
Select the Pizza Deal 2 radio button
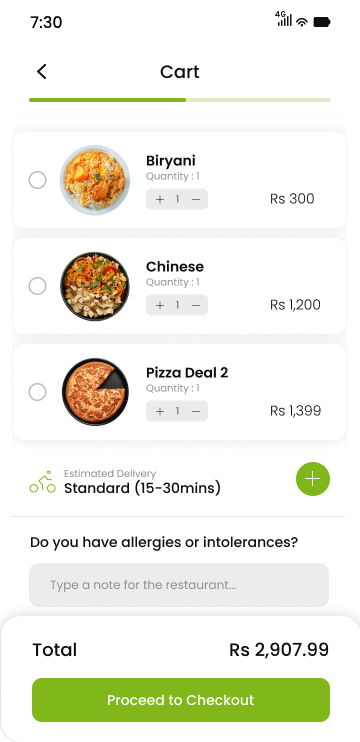pyautogui.click(x=37, y=392)
